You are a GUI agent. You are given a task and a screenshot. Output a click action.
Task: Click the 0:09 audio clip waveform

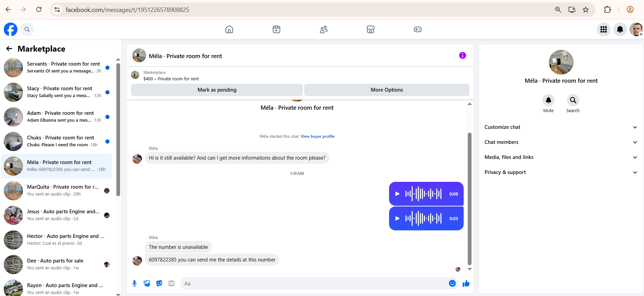coord(423,194)
